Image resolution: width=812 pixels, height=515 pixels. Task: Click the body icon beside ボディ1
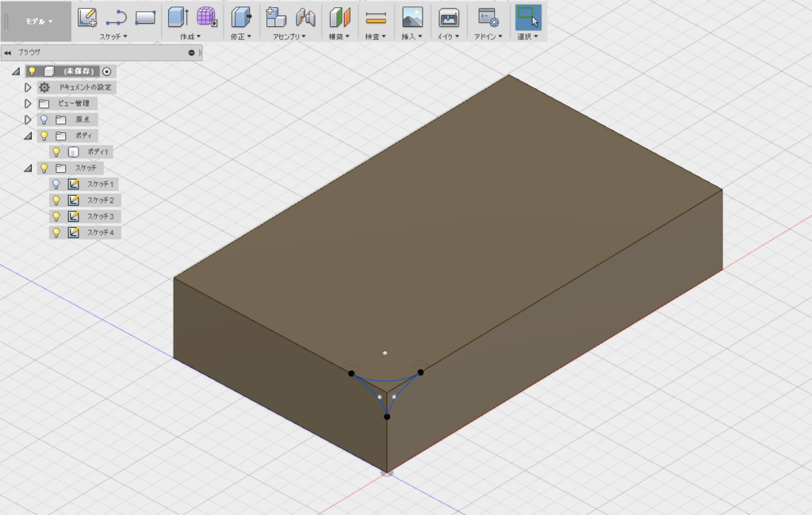point(74,152)
